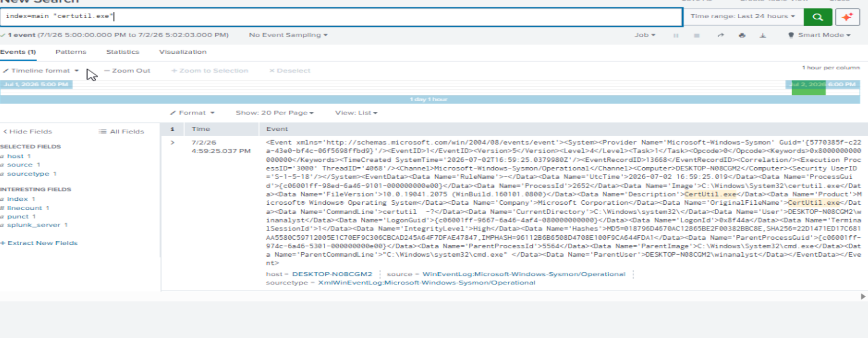This screenshot has width=868, height=338.
Task: Open the Time range dropdown
Action: point(743,16)
